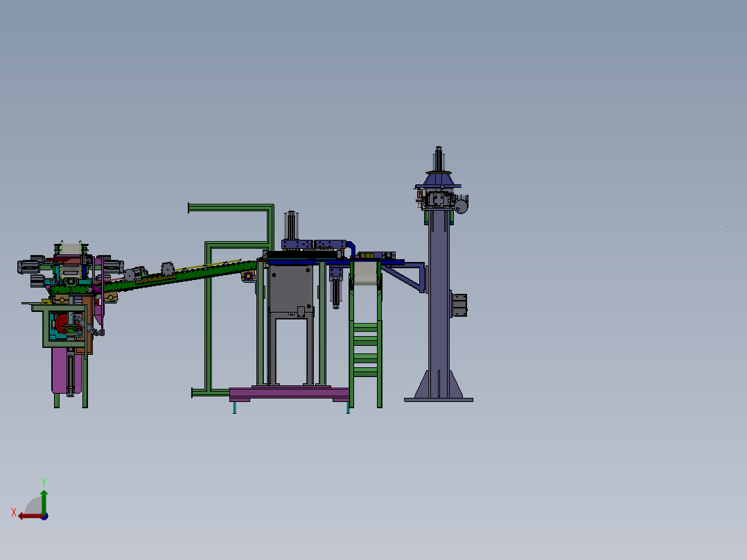Select the cone-shaped cap atop the column
The width and height of the screenshot is (747, 560).
point(439,179)
